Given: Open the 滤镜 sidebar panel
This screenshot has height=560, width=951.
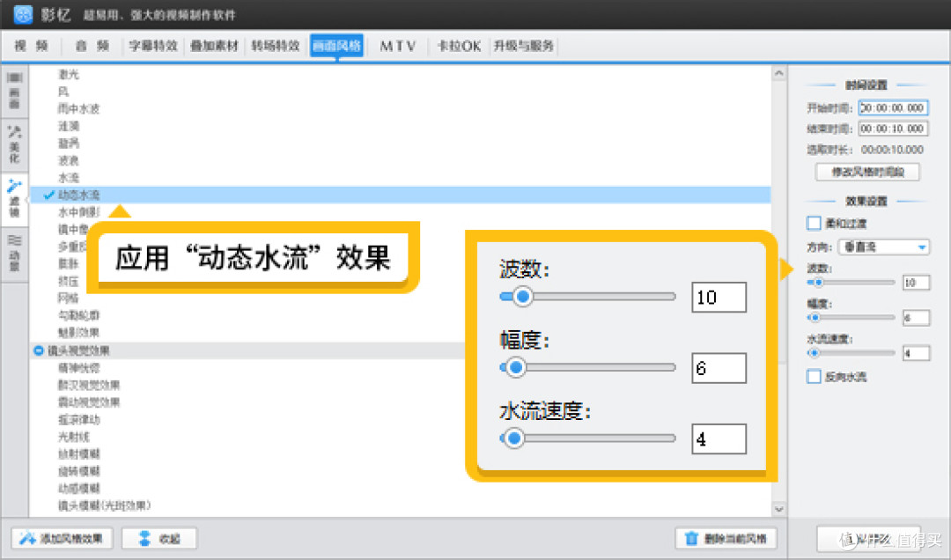Looking at the screenshot, I should click(15, 198).
